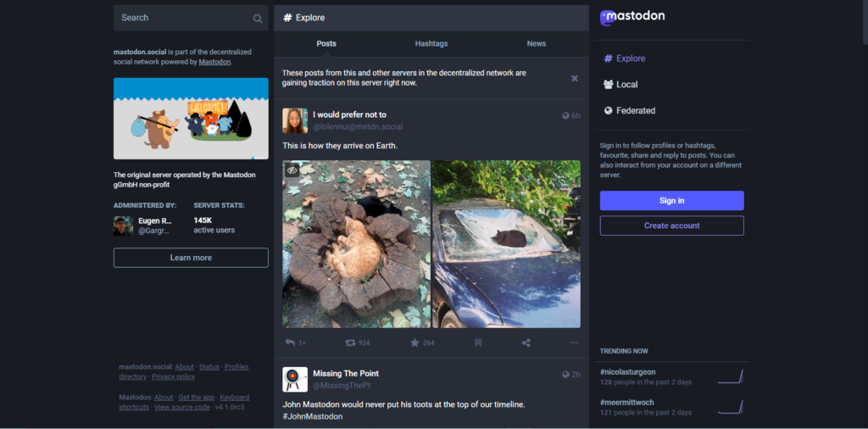Switch to the Posts tab
Image resolution: width=868 pixels, height=429 pixels.
(x=326, y=44)
